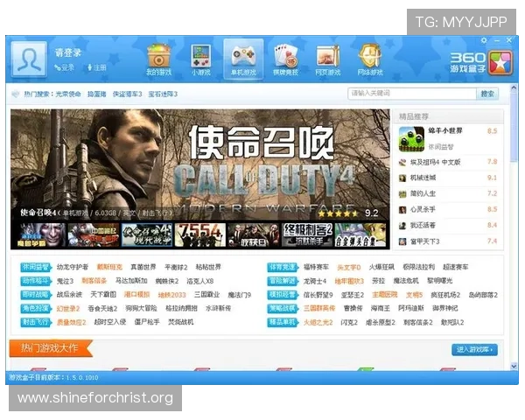Click the 地铁2033 game link
525x420 pixels.
[171, 295]
